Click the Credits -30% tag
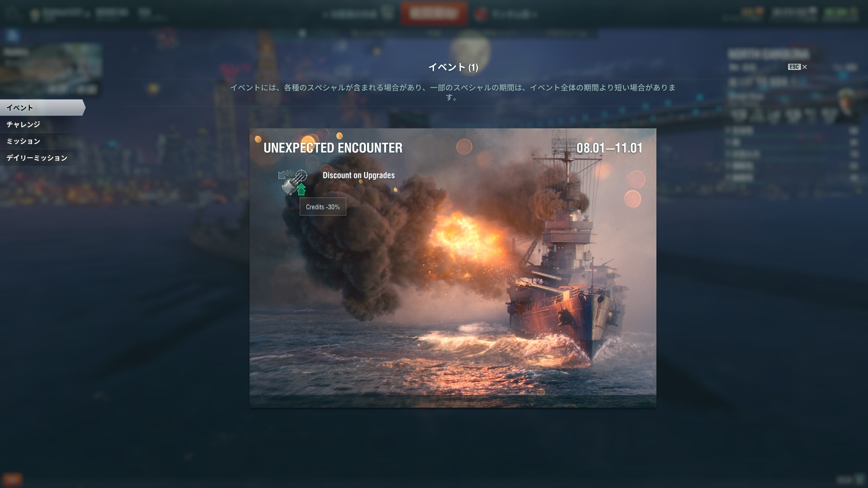 pyautogui.click(x=323, y=206)
